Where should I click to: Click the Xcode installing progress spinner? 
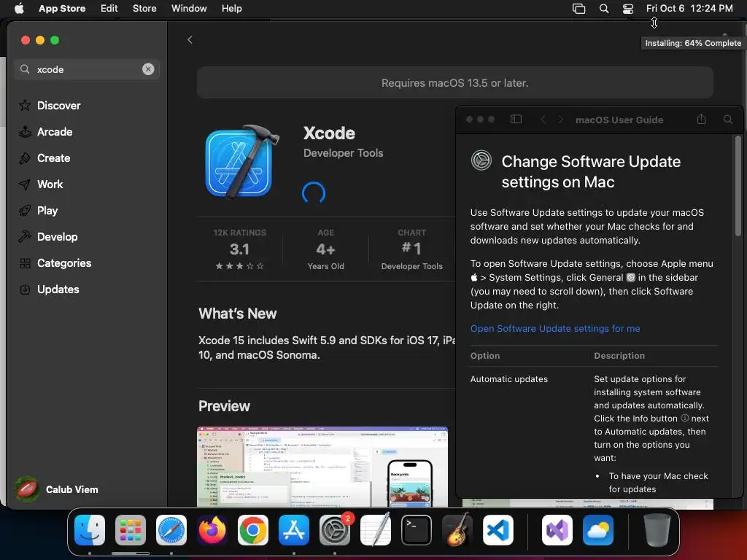(314, 192)
